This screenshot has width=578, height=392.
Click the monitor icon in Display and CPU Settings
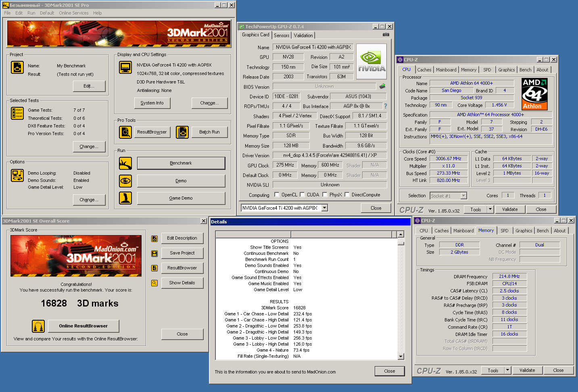125,67
